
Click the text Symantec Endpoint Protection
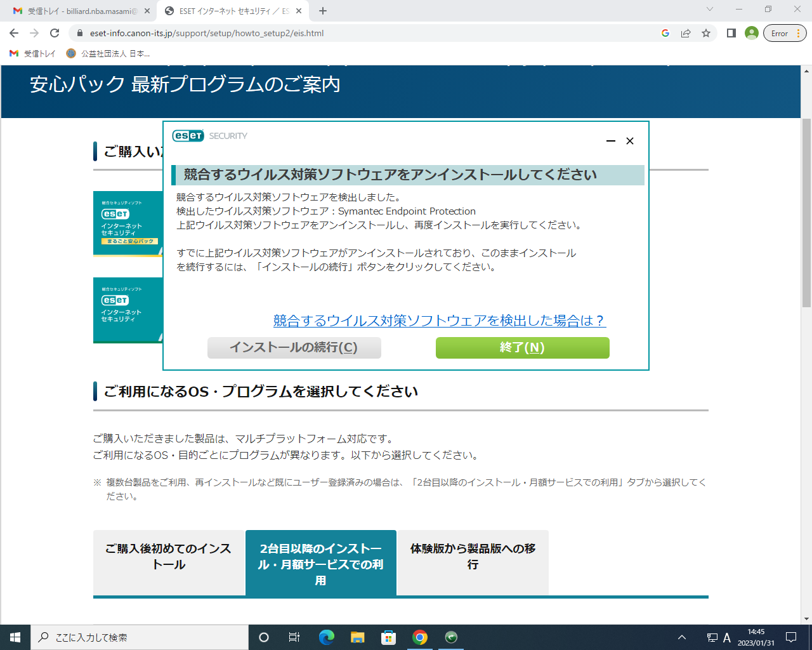tap(407, 211)
